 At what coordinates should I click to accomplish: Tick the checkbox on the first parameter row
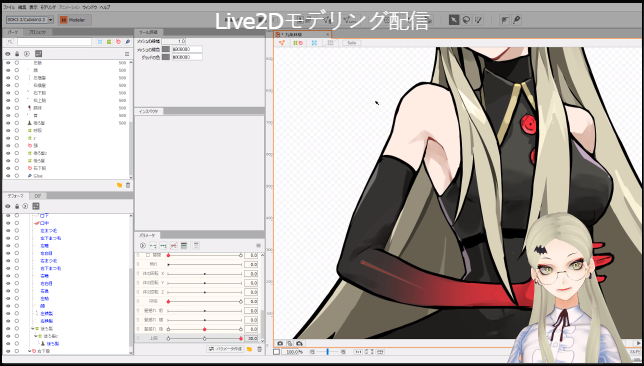click(148, 255)
